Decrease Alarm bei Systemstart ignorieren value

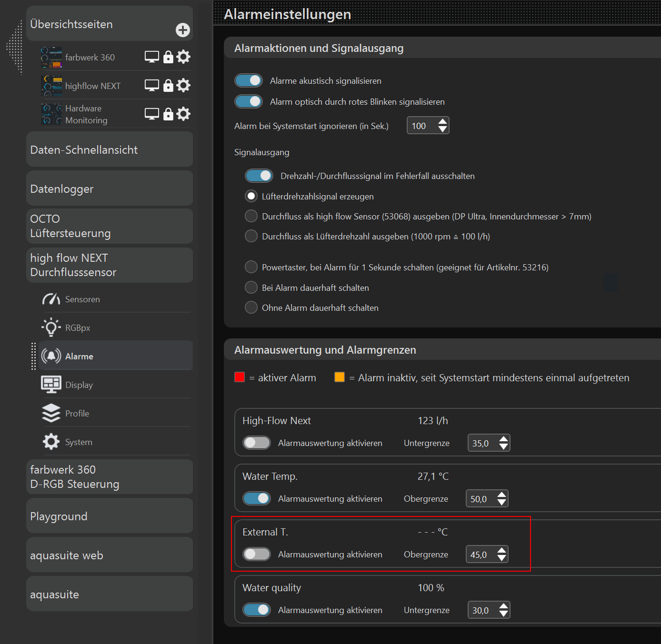442,129
